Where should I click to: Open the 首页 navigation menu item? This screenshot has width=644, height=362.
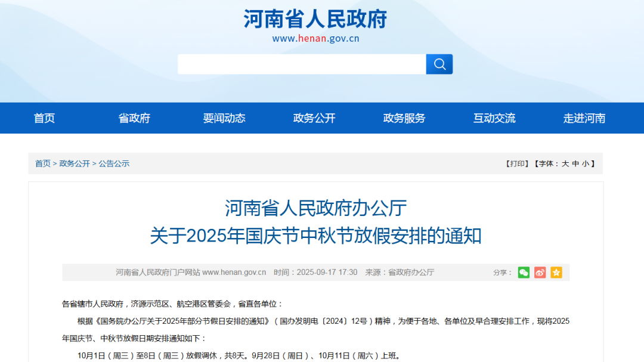44,118
